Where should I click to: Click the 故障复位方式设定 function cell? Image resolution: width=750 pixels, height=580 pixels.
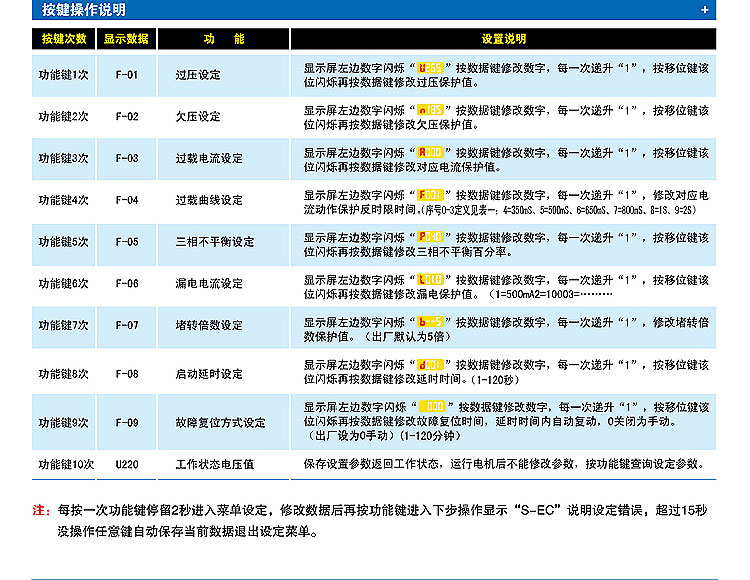point(223,423)
